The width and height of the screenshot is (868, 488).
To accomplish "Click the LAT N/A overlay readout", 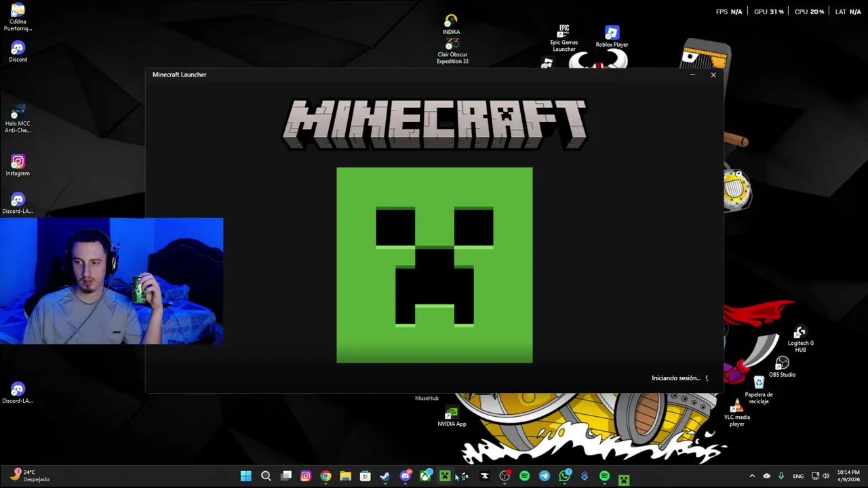I will point(848,12).
